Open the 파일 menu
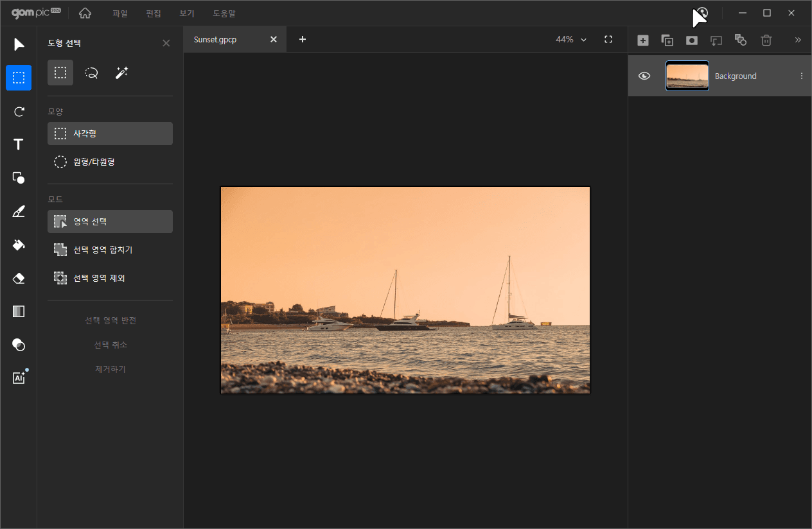812x529 pixels. pos(120,13)
